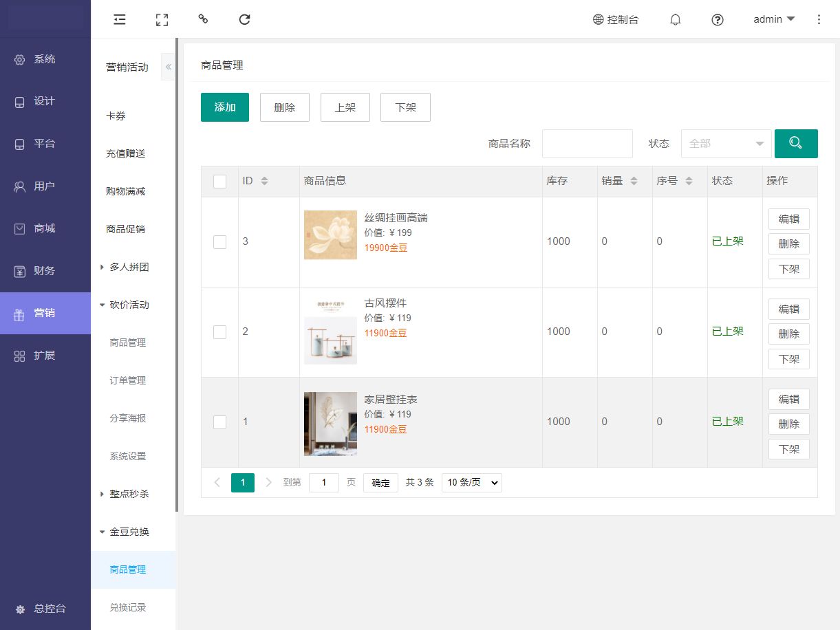Collapse the submenu with double-chevron icon
This screenshot has height=630, width=840.
point(168,67)
